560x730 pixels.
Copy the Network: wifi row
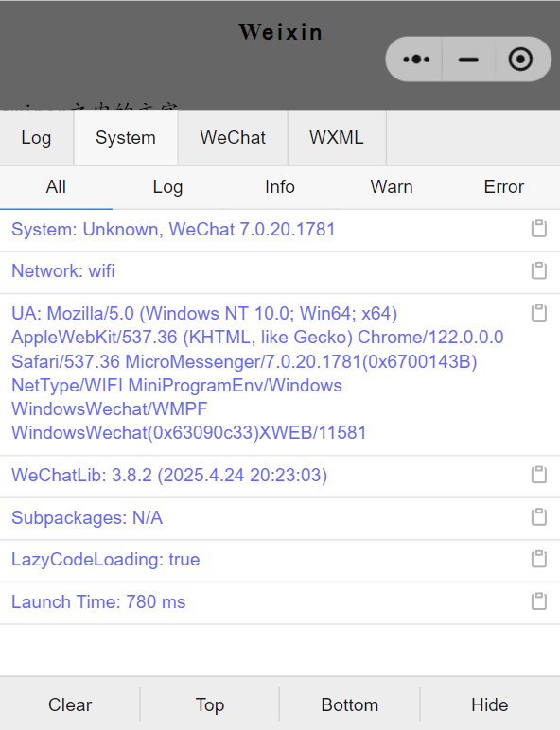pos(539,270)
